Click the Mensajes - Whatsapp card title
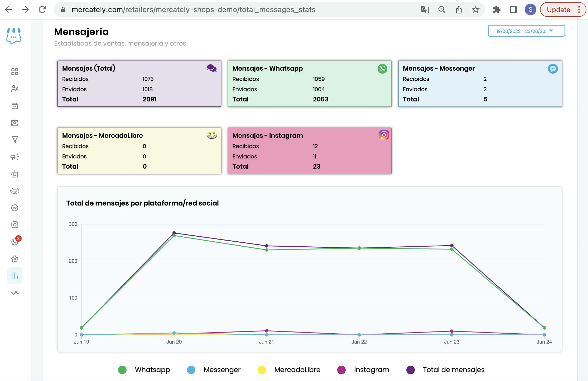The height and width of the screenshot is (381, 588). pos(267,68)
